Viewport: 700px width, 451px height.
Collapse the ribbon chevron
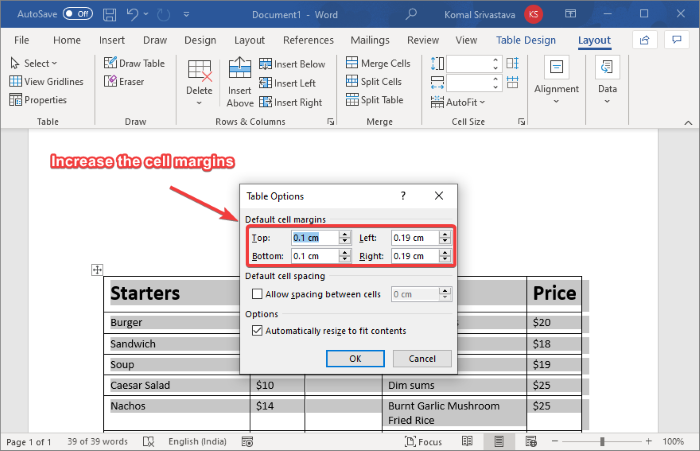(688, 123)
